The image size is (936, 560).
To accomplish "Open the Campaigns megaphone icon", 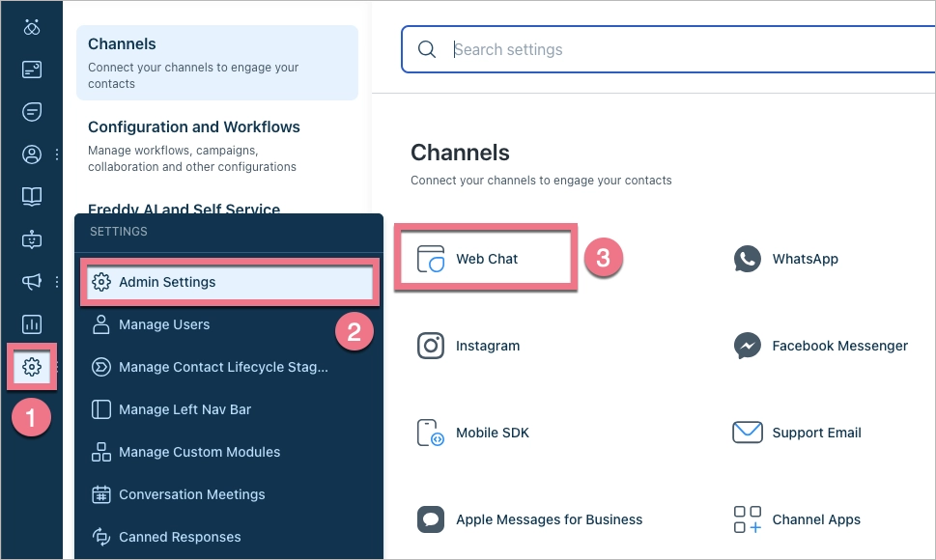I will click(32, 281).
